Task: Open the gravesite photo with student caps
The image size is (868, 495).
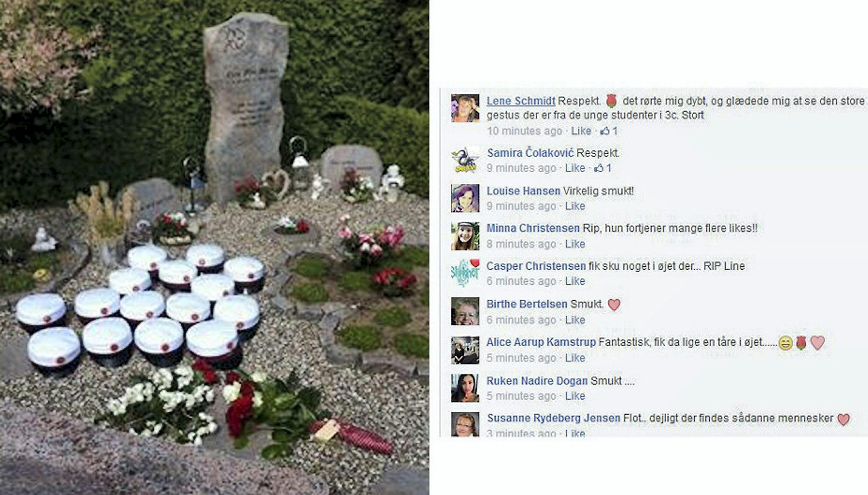Action: click(x=214, y=247)
